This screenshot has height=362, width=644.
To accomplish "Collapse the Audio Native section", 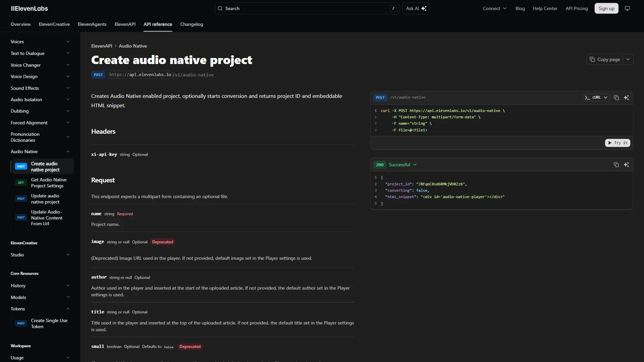I will (x=40, y=152).
